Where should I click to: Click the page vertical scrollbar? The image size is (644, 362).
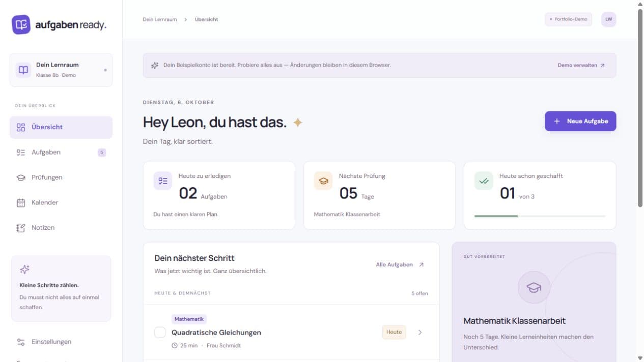[640, 108]
